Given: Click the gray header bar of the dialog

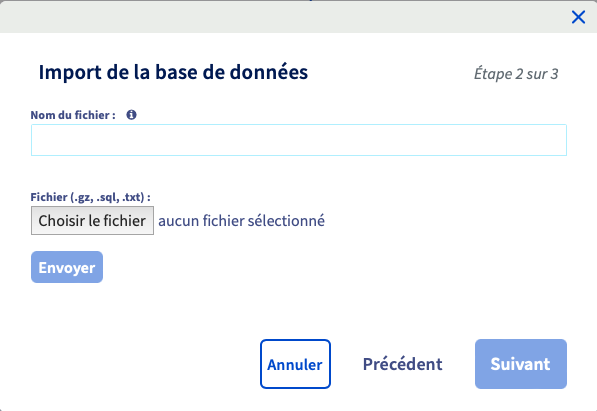Looking at the screenshot, I should tap(286, 17).
